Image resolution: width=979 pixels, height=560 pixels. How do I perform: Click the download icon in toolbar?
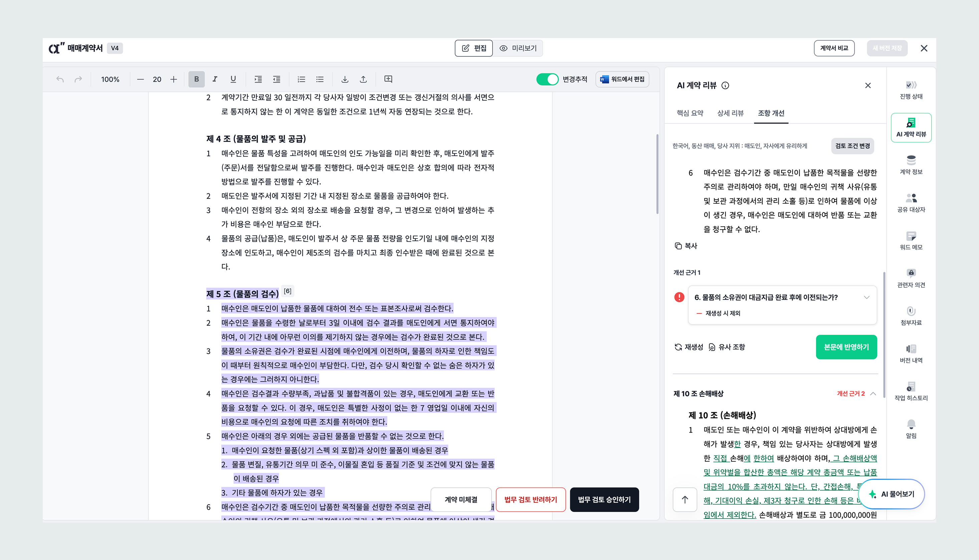coord(345,79)
